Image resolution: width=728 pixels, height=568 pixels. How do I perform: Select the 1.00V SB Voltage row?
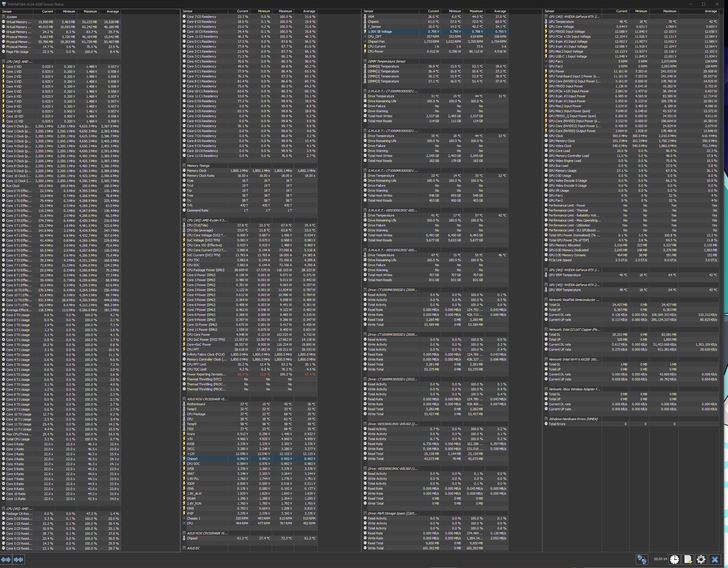pyautogui.click(x=380, y=32)
